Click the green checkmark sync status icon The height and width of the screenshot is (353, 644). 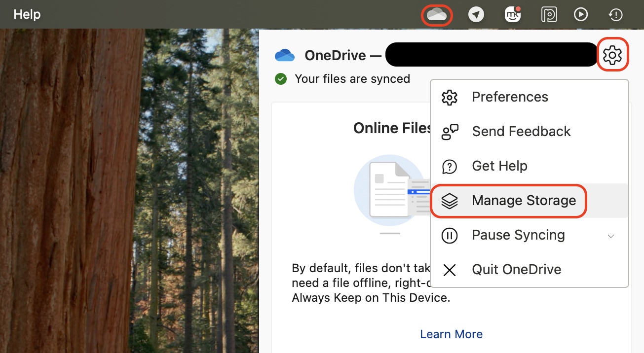tap(281, 78)
